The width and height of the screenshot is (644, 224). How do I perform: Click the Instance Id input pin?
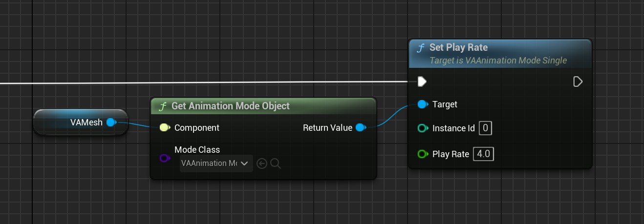pyautogui.click(x=423, y=128)
